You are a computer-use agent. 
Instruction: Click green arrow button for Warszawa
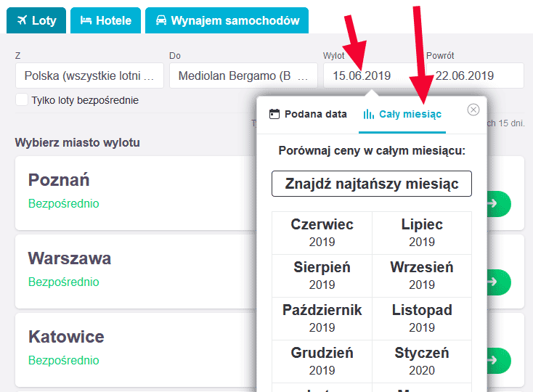[499, 282]
